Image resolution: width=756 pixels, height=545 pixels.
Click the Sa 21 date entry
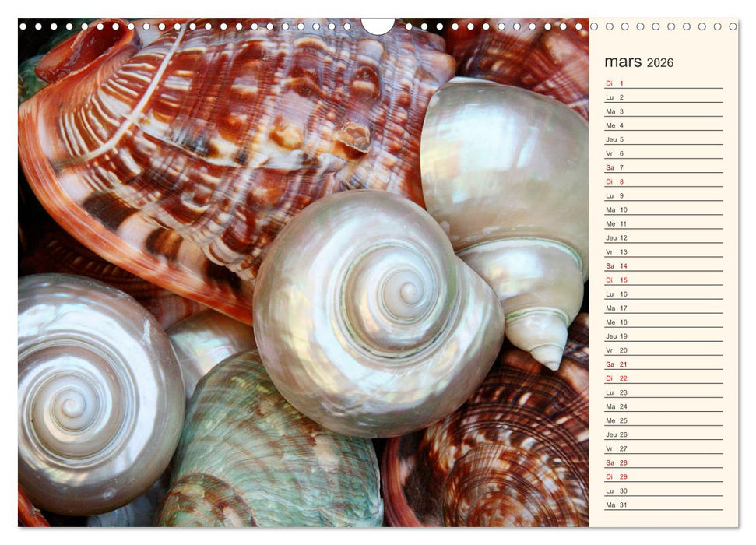pos(663,364)
